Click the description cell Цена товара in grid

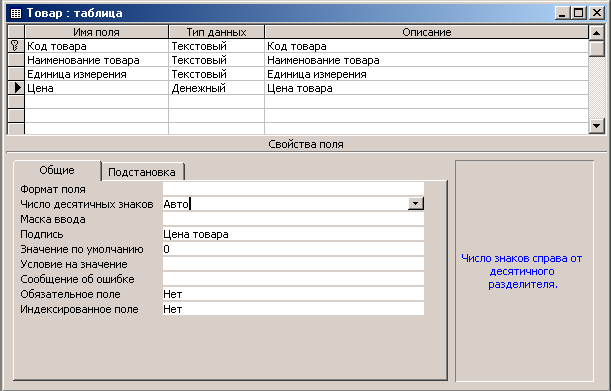coord(426,88)
